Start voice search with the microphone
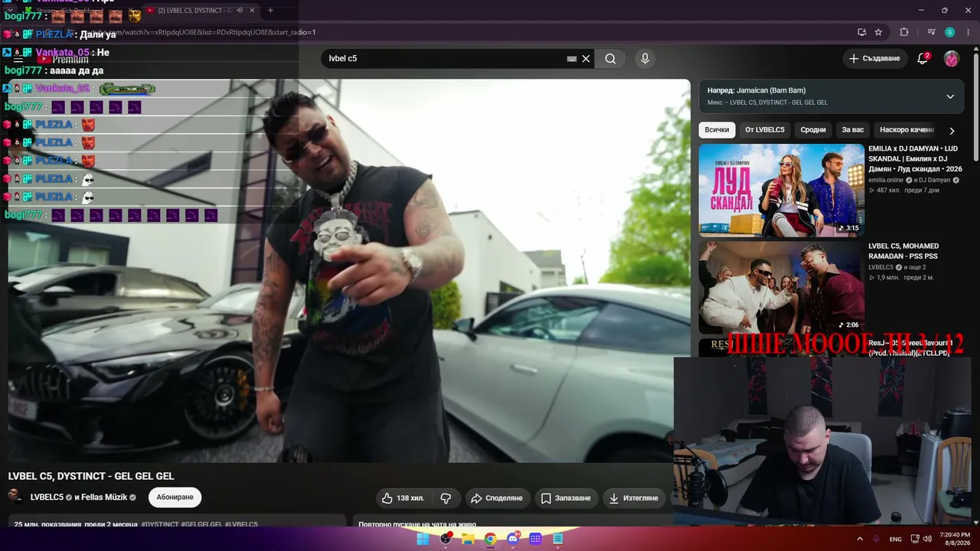This screenshot has height=551, width=980. pos(645,59)
